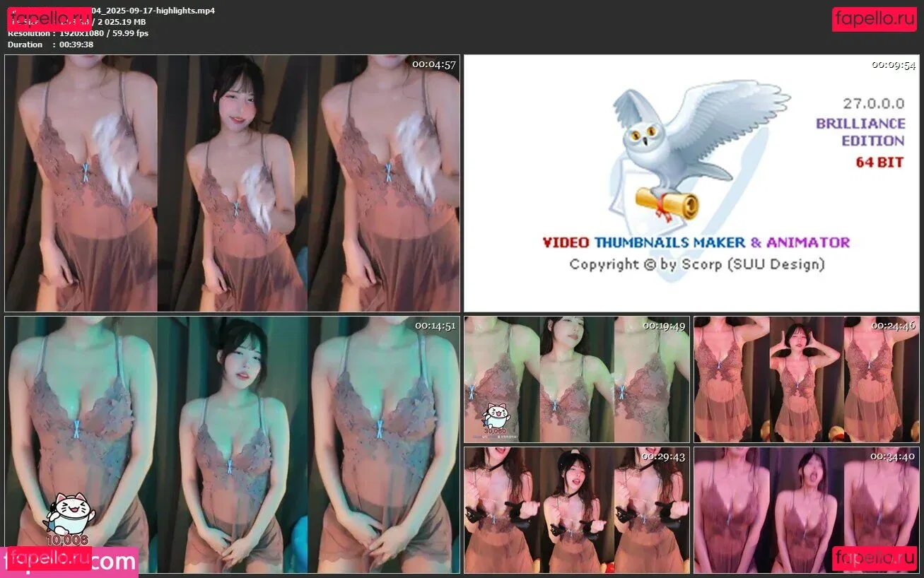Click the 00:09:54 timestamp label
Screen dimensions: 924x578
tap(893, 65)
